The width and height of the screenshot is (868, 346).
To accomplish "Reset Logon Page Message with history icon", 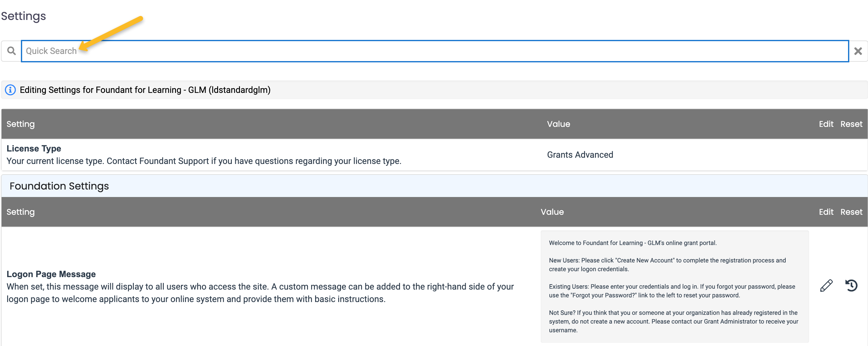I will (x=851, y=286).
